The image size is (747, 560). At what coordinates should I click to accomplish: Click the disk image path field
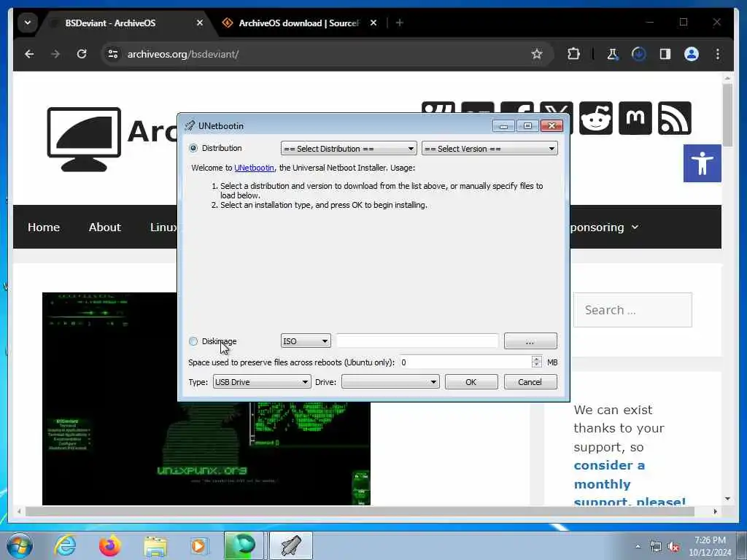coord(417,341)
